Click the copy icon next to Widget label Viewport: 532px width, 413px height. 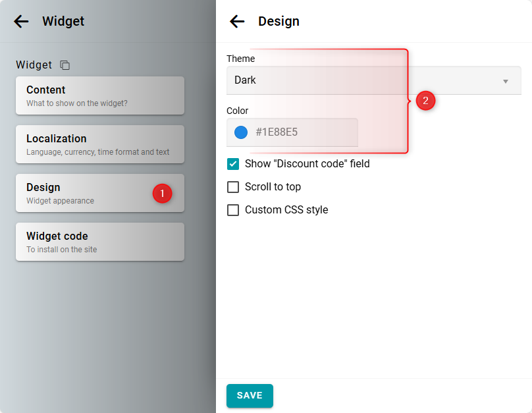point(65,65)
